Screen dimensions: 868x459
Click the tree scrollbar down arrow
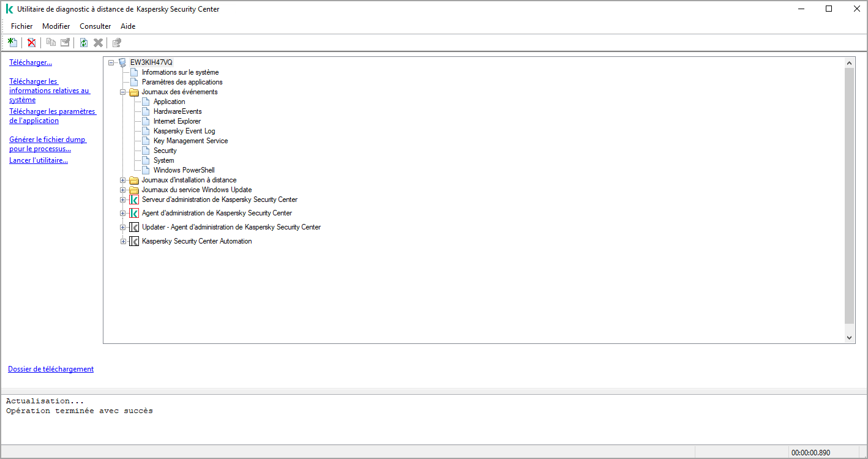pyautogui.click(x=850, y=337)
